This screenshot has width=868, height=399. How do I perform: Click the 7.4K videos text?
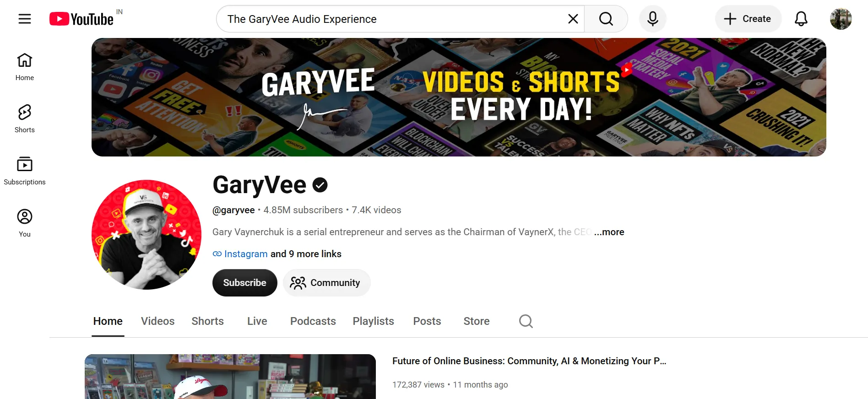[x=376, y=210]
